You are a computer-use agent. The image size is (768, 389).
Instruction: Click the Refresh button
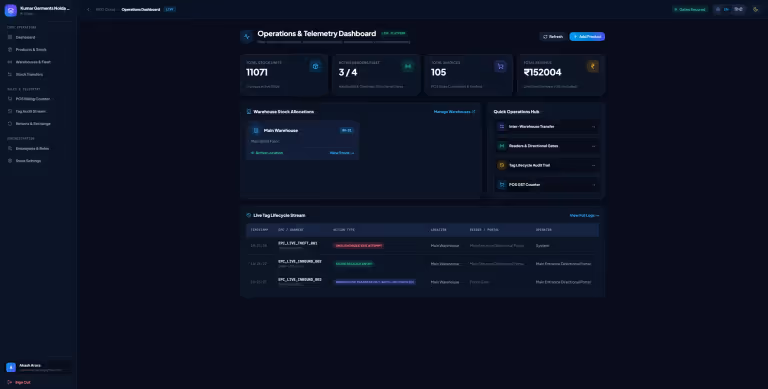(x=553, y=37)
